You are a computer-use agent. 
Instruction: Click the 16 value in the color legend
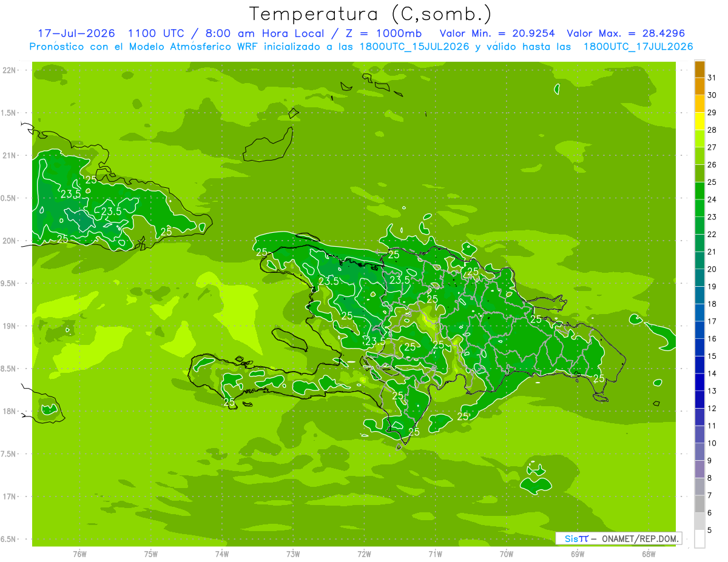[x=712, y=339]
